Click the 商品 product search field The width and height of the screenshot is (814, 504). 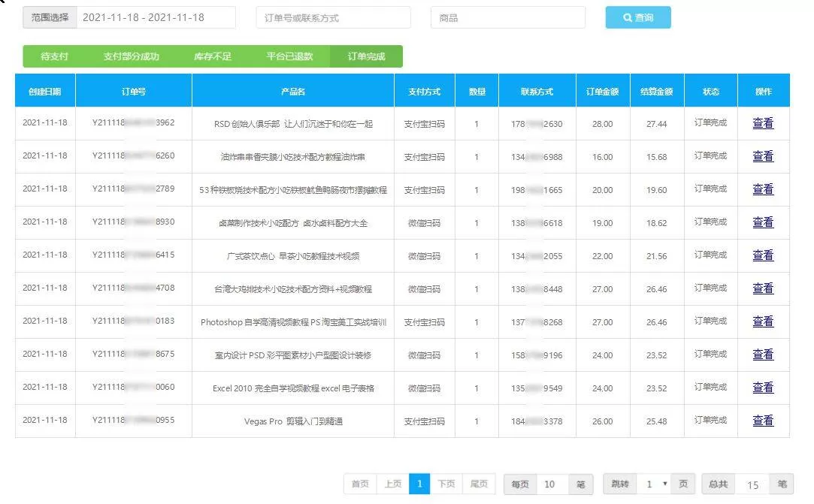(508, 17)
